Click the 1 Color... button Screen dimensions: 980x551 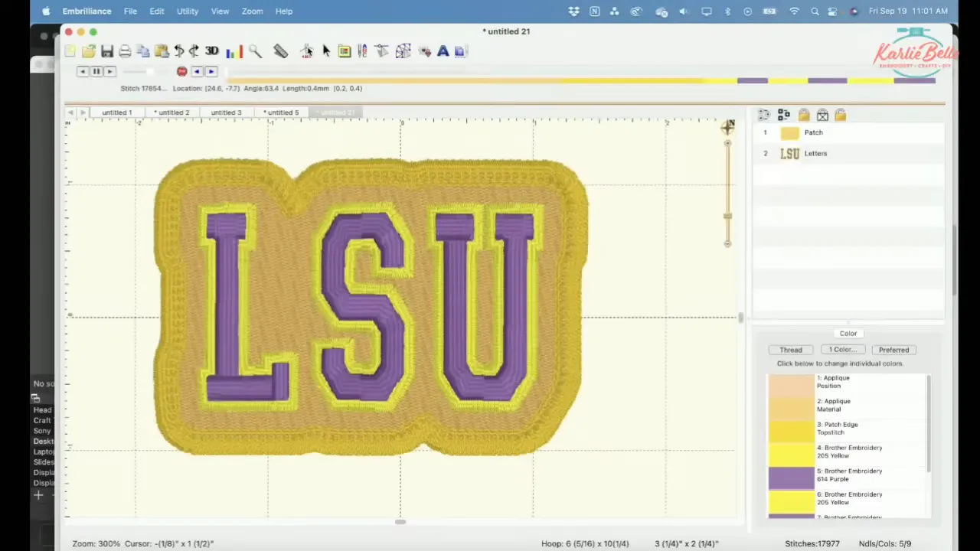pos(842,350)
